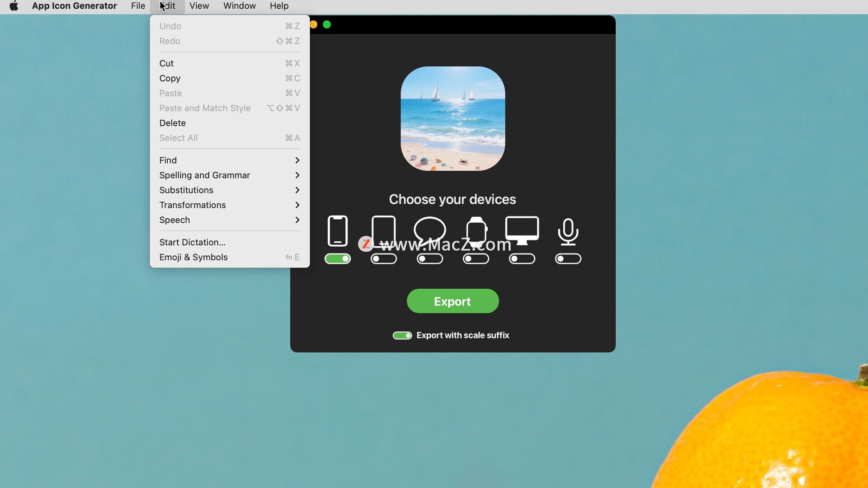868x488 pixels.
Task: Expand the Find submenu
Action: click(230, 160)
